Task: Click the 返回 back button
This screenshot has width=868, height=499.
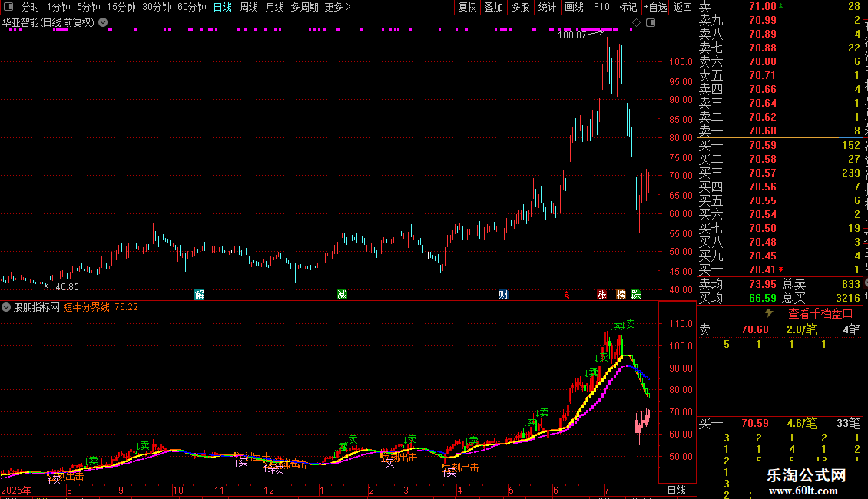Action: tap(683, 7)
